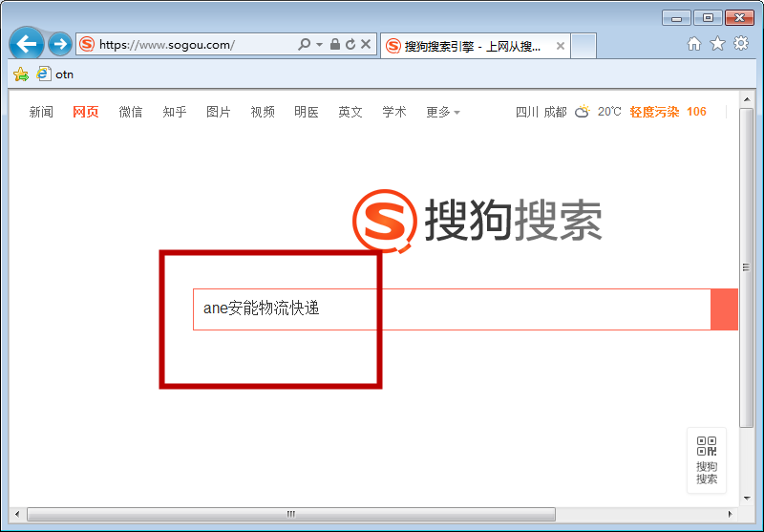View the security lock icon report
This screenshot has width=764, height=532.
(x=335, y=44)
